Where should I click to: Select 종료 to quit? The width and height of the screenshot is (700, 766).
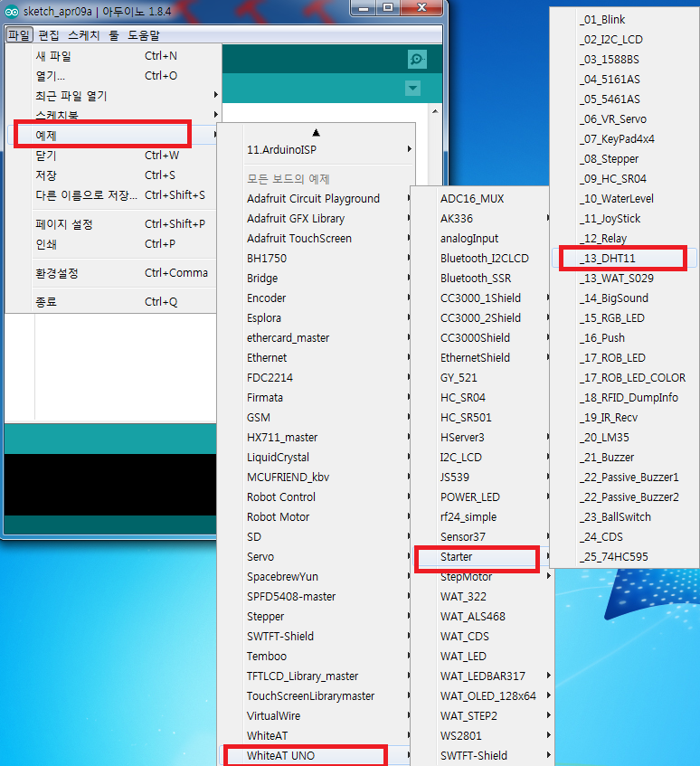click(112, 302)
